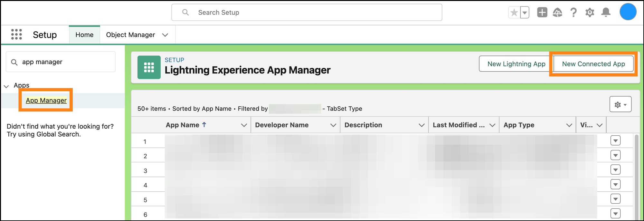Expand the Object Manager tab chevron

click(x=165, y=35)
